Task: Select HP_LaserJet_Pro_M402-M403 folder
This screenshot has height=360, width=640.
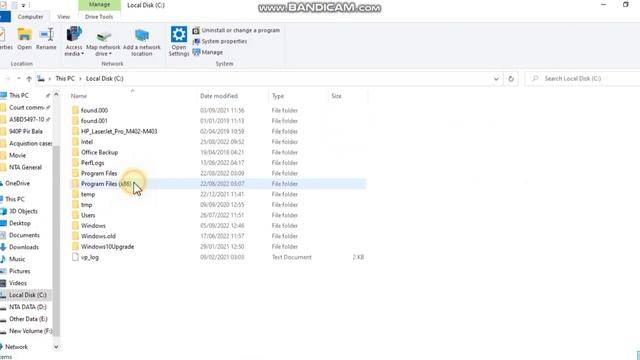Action: 119,131
